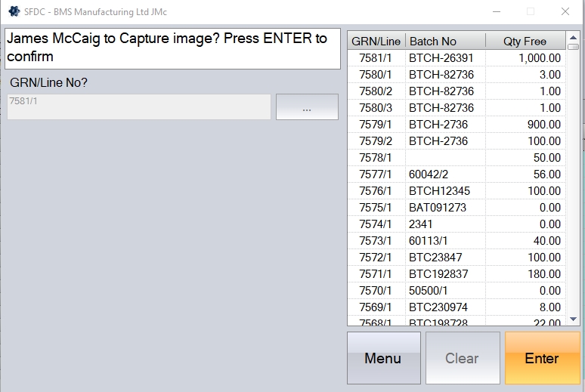This screenshot has height=392, width=585.
Task: Click the SFDC app icon in title bar
Action: (14, 11)
